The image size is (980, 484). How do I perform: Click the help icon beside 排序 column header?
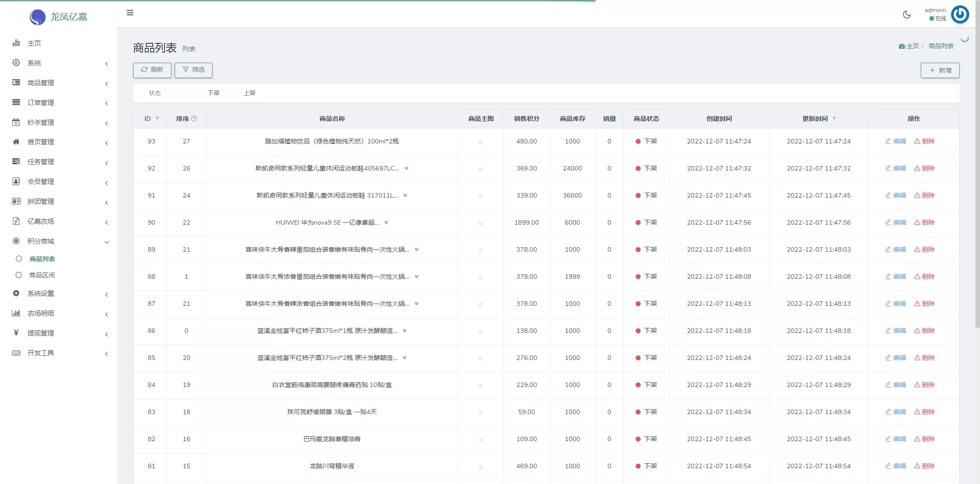point(194,119)
